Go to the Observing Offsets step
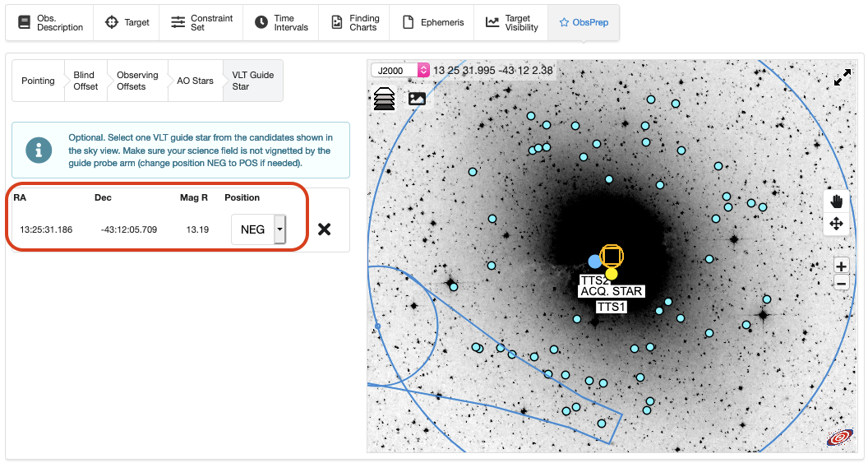868x463 pixels. 137,81
